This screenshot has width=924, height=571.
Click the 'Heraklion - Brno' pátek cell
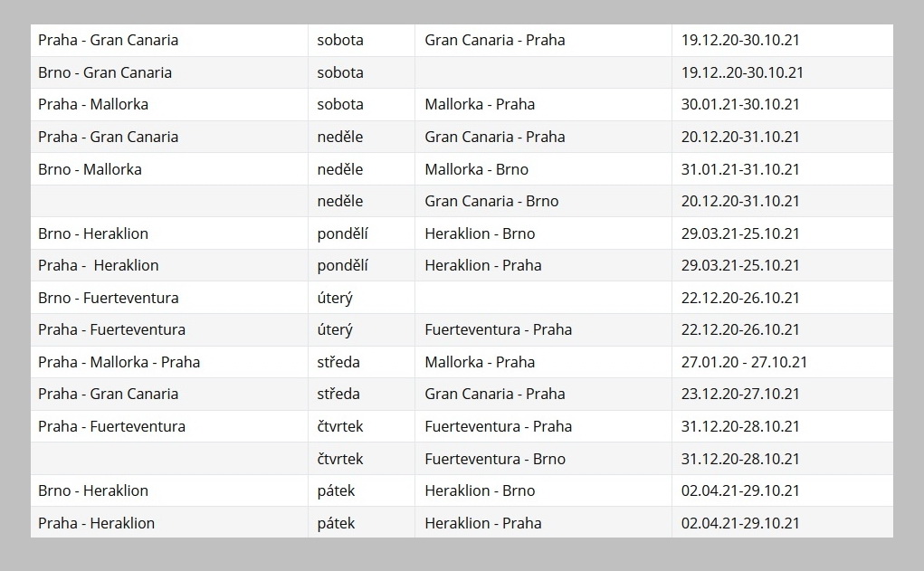point(543,490)
